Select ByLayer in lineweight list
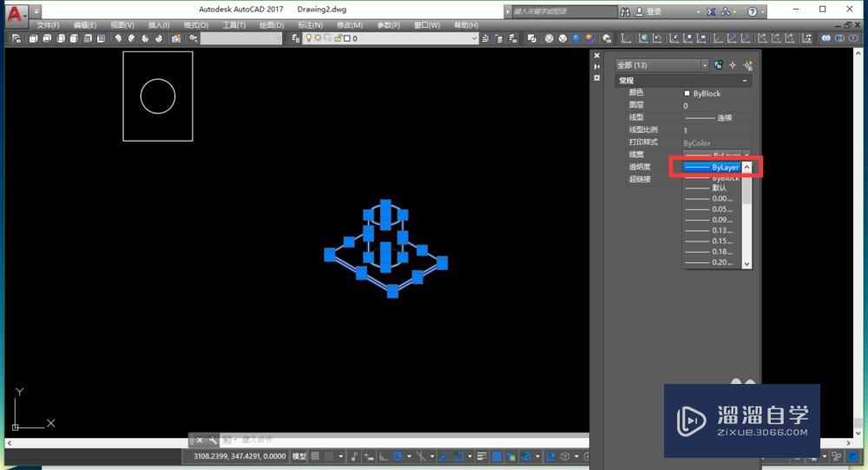The width and height of the screenshot is (868, 470). click(712, 168)
